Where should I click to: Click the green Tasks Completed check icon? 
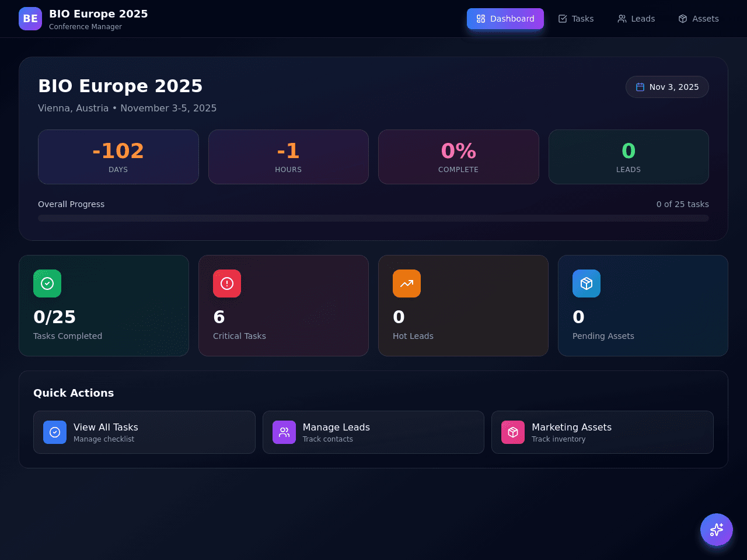click(x=47, y=283)
